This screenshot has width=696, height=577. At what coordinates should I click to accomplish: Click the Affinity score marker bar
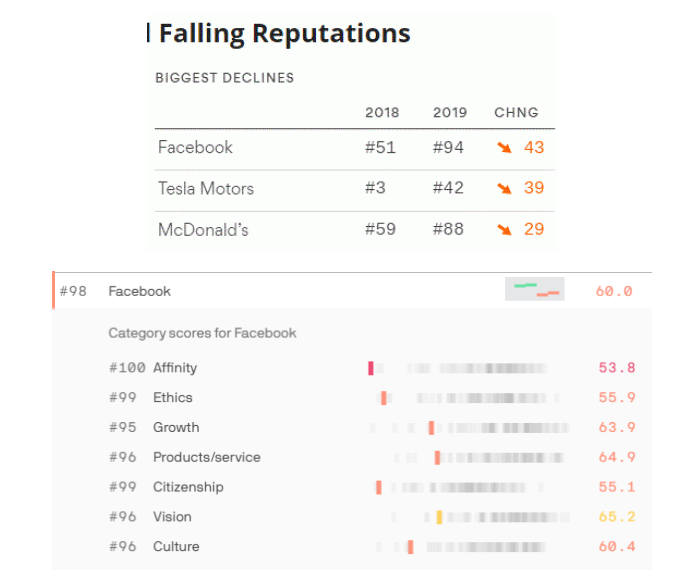pyautogui.click(x=371, y=368)
